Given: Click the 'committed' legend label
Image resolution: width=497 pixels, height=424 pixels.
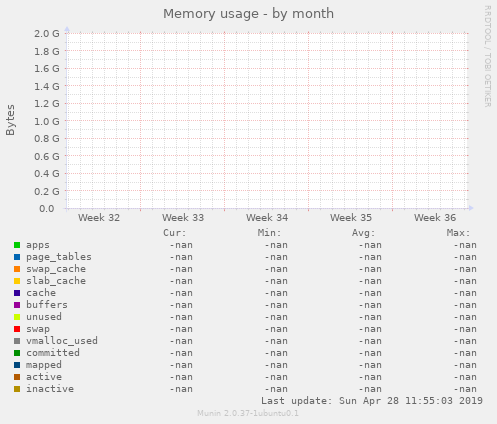Looking at the screenshot, I should (53, 353).
